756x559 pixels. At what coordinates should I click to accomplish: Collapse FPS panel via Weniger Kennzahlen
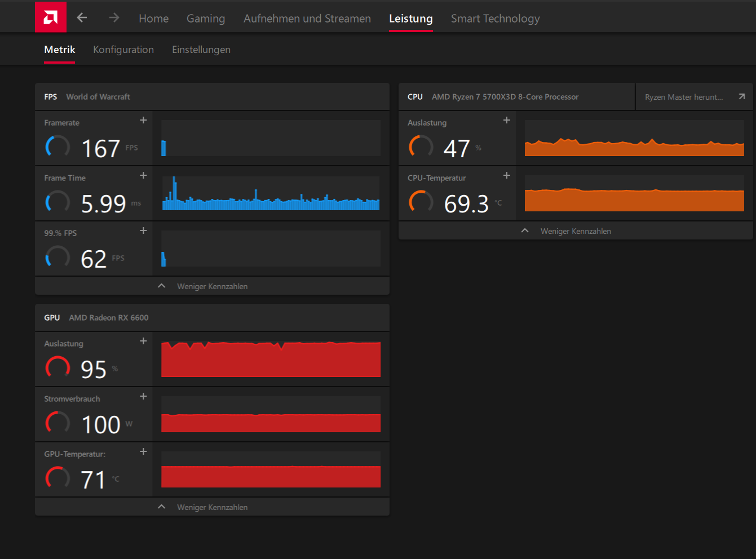click(x=212, y=286)
